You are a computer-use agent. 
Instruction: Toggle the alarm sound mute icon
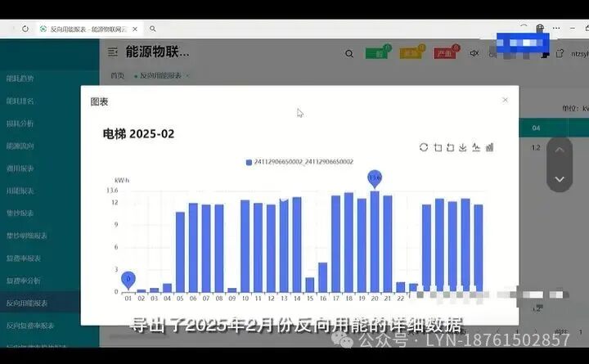click(474, 53)
